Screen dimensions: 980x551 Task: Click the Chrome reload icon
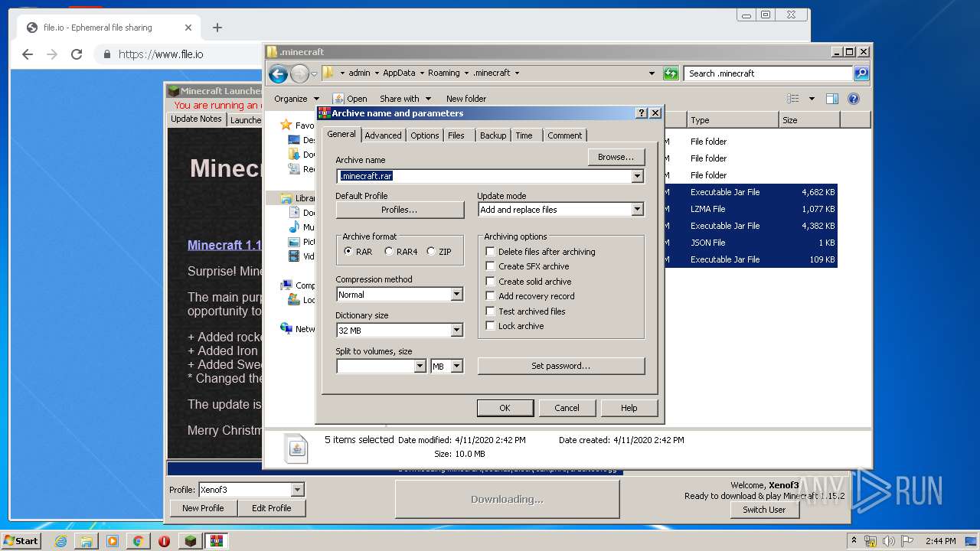pos(77,54)
